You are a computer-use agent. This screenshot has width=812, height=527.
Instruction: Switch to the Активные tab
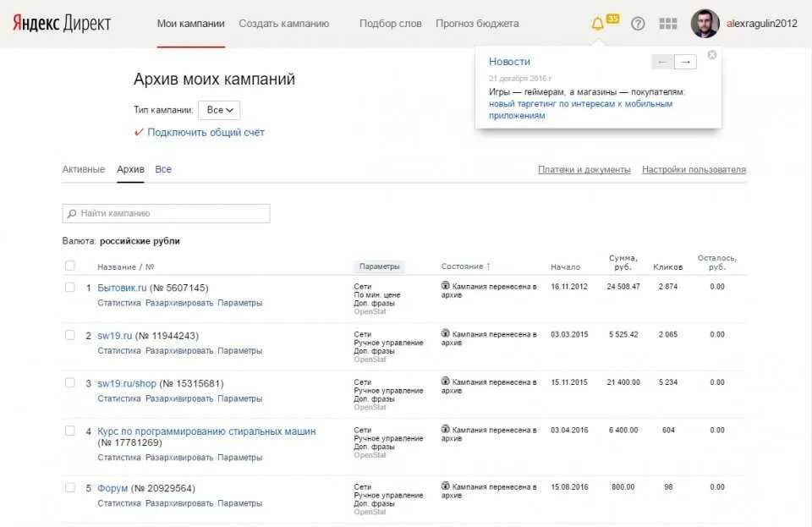(84, 169)
